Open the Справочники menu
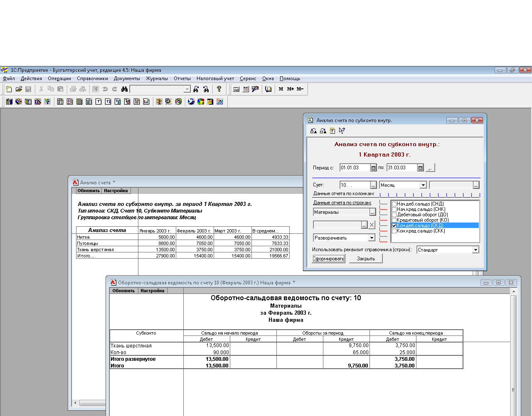The width and height of the screenshot is (532, 416). [x=92, y=78]
